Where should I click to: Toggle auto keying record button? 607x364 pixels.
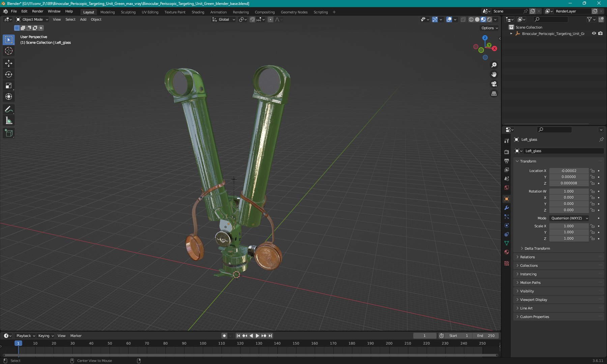224,336
